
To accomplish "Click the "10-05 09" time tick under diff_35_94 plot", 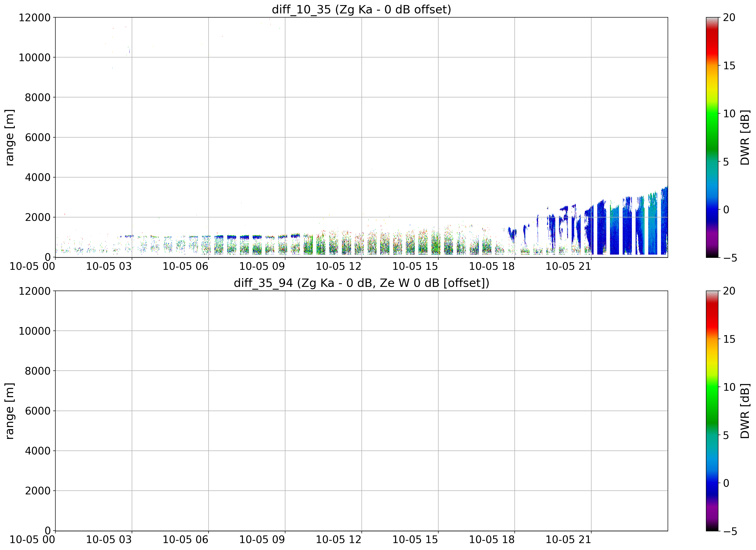I will (262, 540).
